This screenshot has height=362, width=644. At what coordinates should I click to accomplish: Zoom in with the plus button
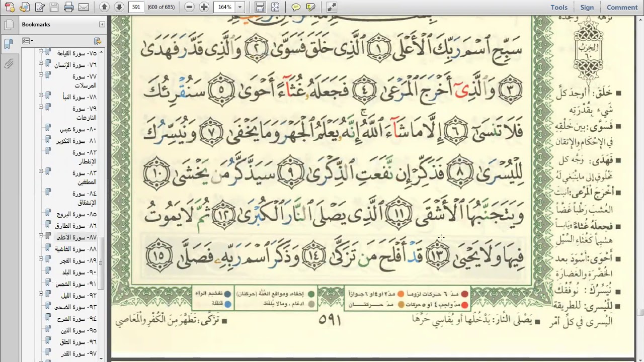[x=204, y=7]
